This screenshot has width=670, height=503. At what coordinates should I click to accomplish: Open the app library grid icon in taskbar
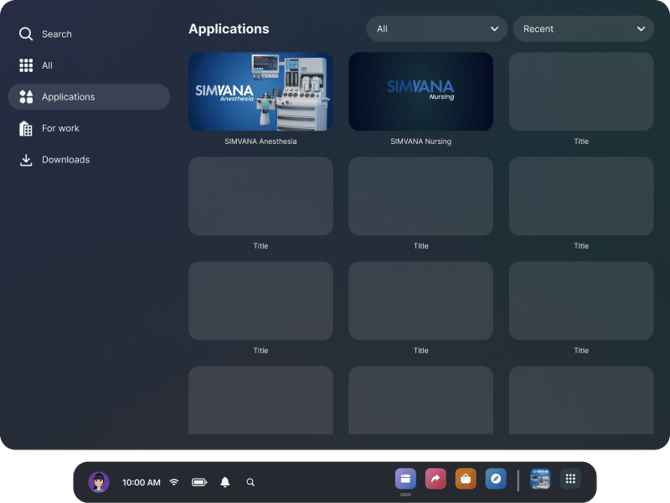570,479
